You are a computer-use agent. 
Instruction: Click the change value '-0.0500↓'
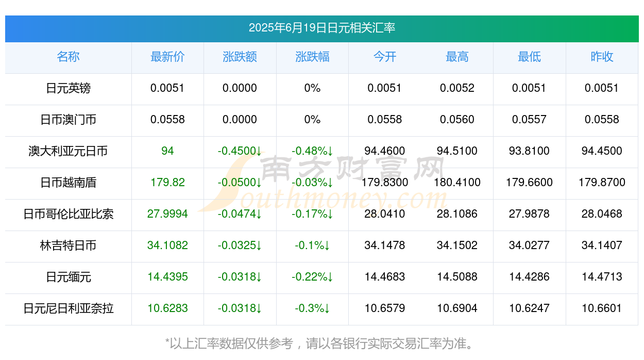[x=240, y=183]
